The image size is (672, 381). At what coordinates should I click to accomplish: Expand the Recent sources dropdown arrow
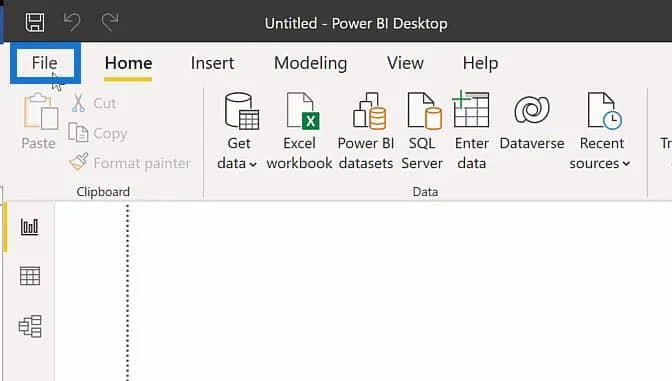(626, 164)
